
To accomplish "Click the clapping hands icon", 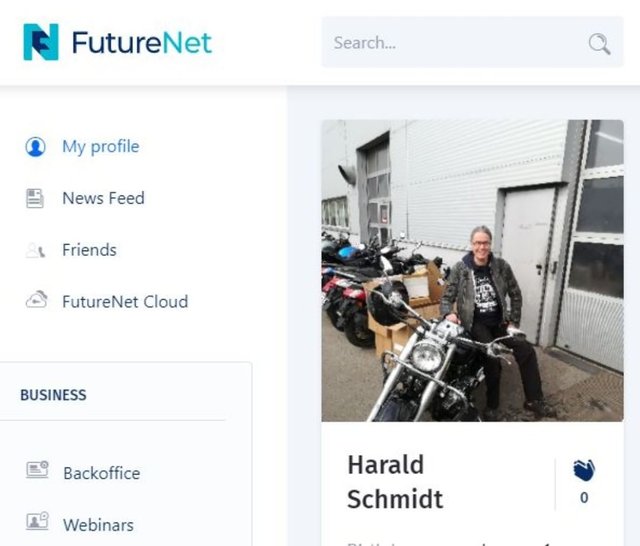I will (584, 470).
